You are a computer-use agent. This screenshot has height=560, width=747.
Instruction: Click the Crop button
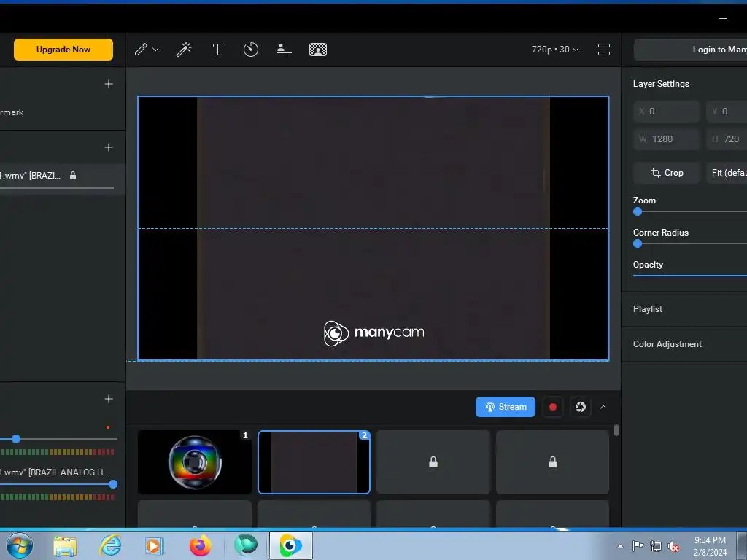tap(667, 172)
